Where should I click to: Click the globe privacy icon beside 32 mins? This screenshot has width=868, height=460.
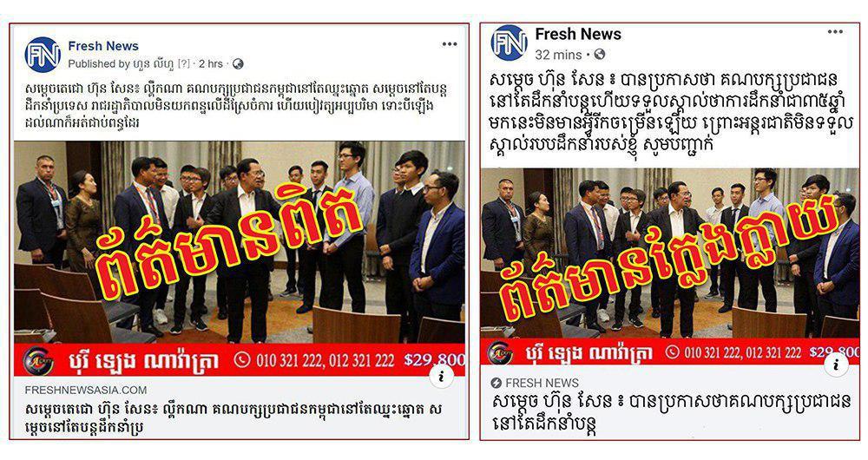point(599,55)
